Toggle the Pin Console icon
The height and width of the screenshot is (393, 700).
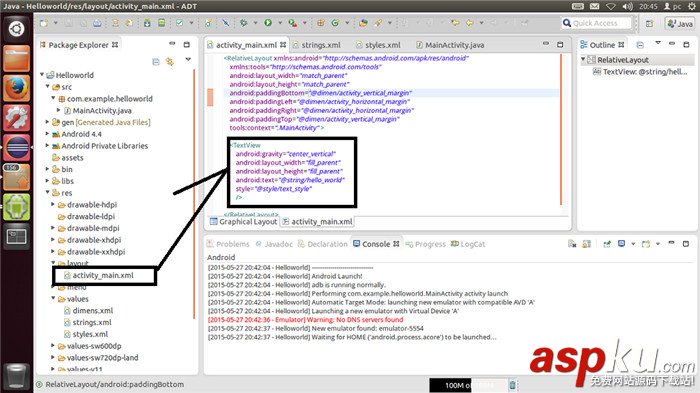pyautogui.click(x=607, y=244)
